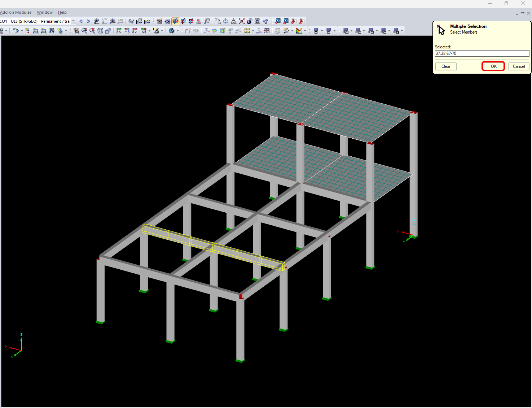Viewport: 532px width, 408px height.
Task: Restore the main application window
Action: point(506,4)
